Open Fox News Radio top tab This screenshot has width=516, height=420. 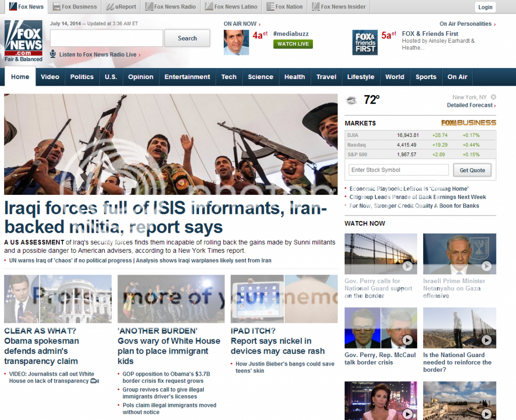170,7
